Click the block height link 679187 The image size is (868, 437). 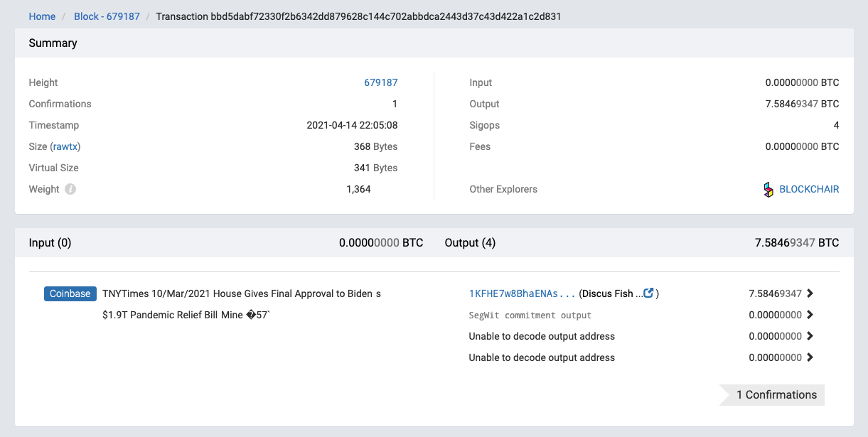coord(381,82)
